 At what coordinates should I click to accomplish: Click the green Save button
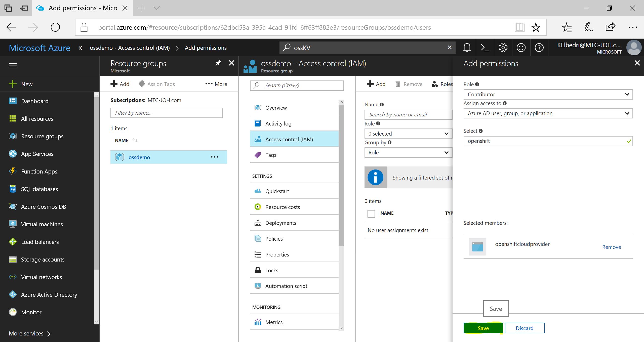click(483, 328)
